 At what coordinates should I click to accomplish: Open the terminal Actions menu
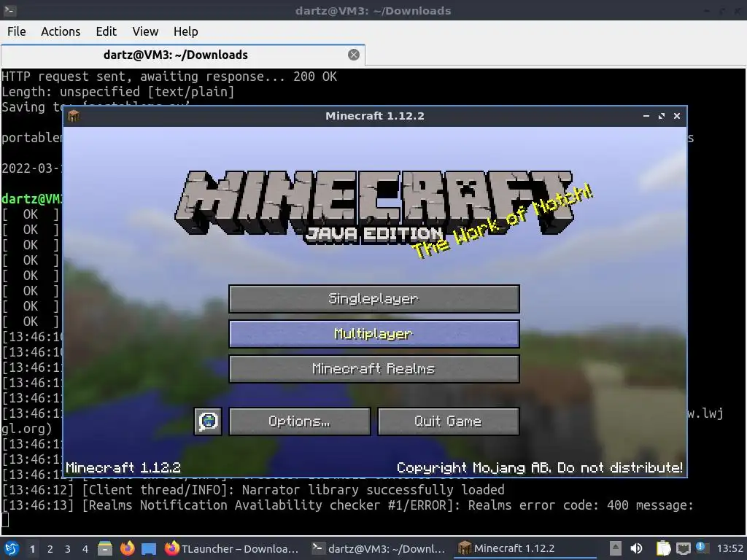[61, 31]
